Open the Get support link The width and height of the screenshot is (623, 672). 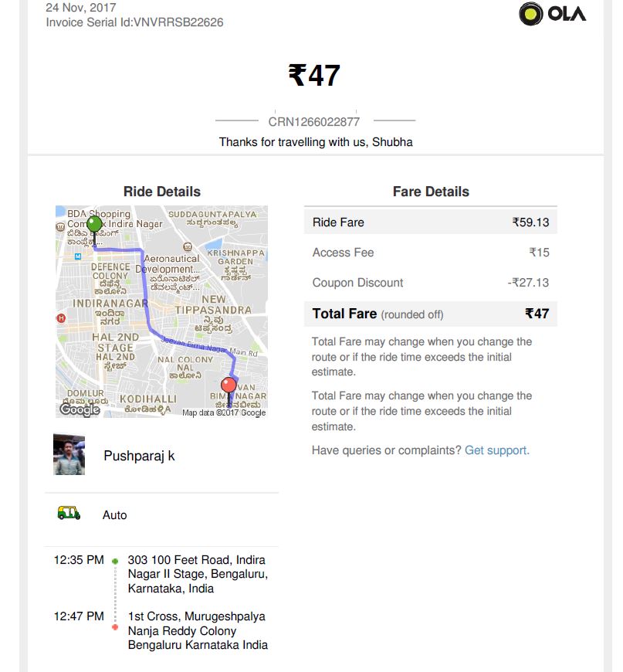[x=496, y=450]
